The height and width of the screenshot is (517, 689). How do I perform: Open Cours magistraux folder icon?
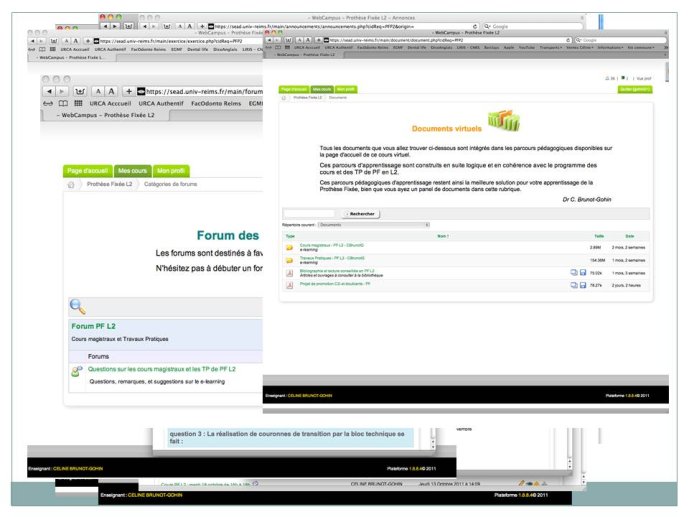(x=290, y=248)
